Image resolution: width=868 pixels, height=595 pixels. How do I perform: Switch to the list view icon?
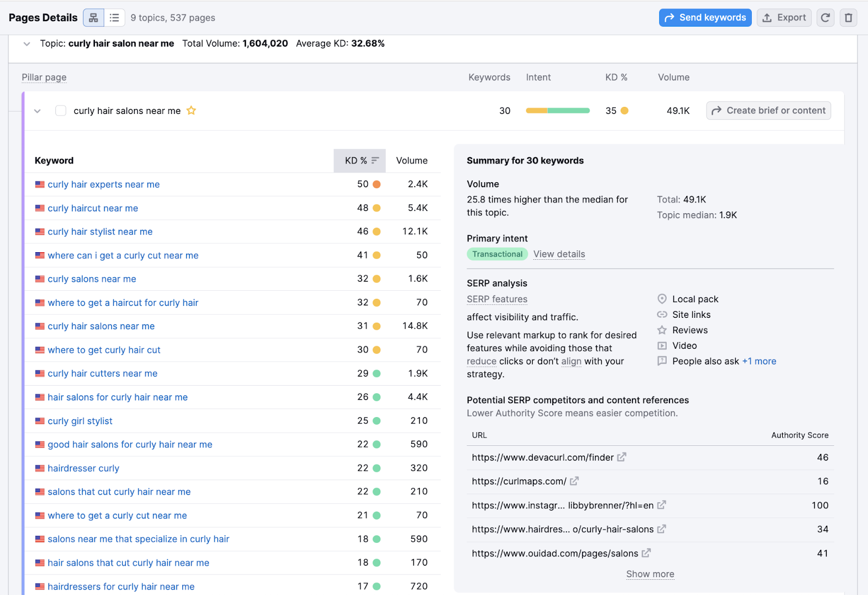[x=114, y=17]
